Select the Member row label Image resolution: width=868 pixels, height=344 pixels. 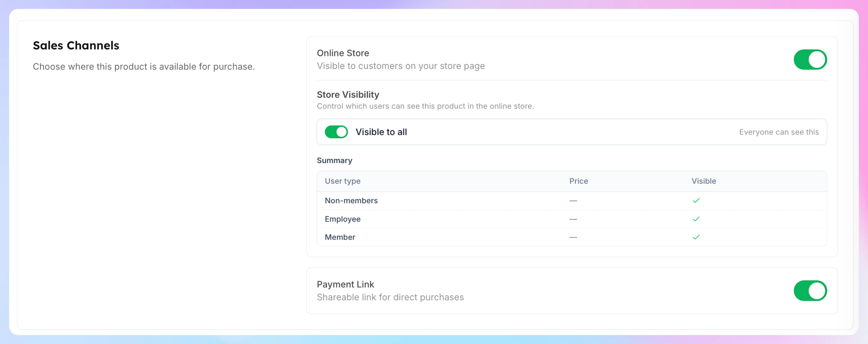[x=340, y=237]
